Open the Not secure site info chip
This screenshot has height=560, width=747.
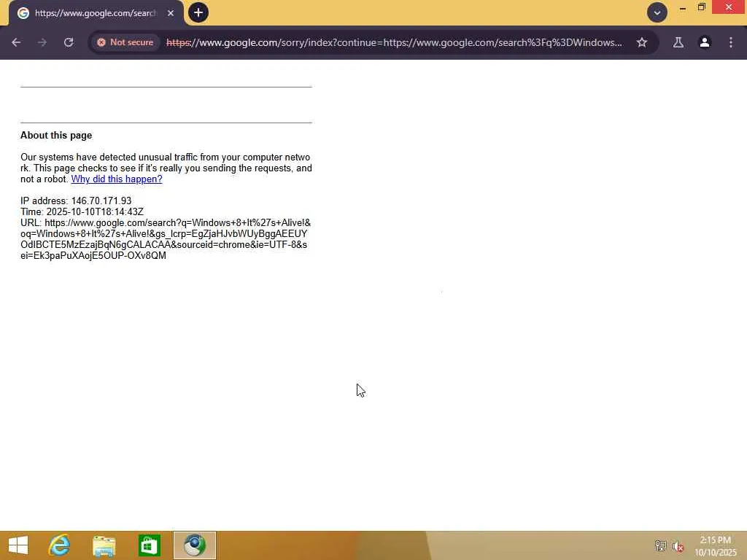tap(125, 42)
